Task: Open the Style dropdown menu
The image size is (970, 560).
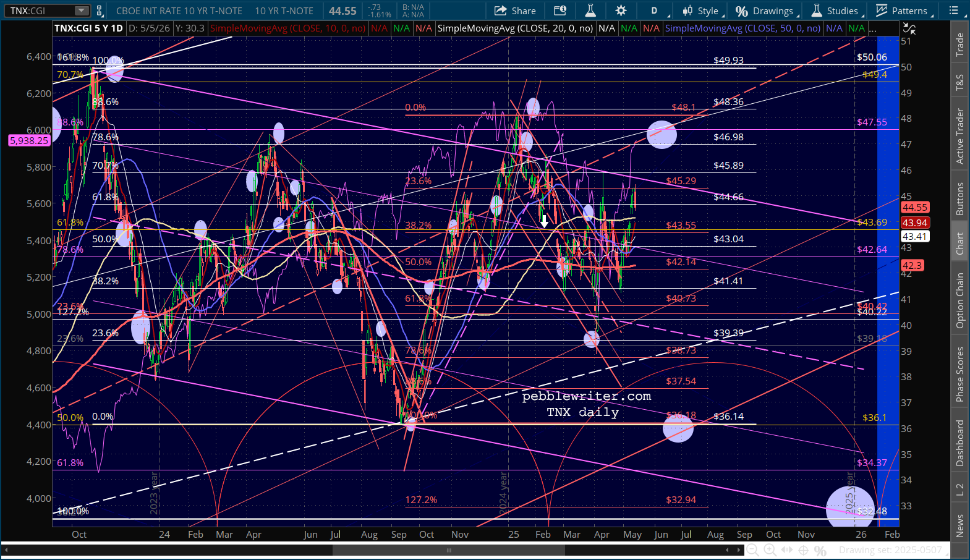Action: (701, 11)
